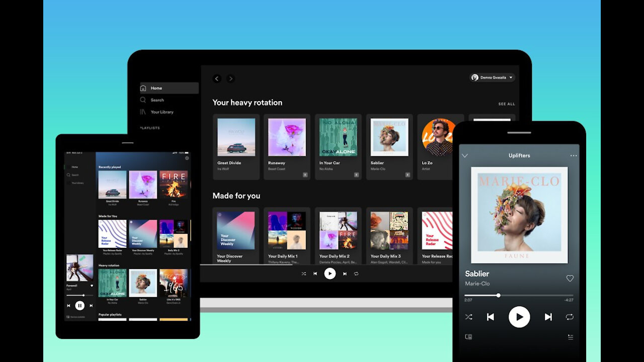Click the laptop Search magnifier icon
Screen dimensions: 644x362
[x=143, y=100]
